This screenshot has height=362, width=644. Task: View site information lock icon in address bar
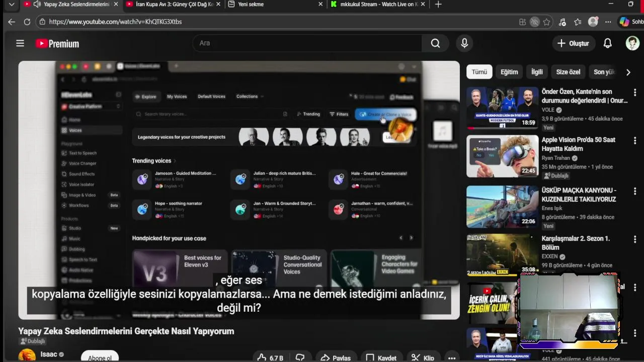point(42,22)
